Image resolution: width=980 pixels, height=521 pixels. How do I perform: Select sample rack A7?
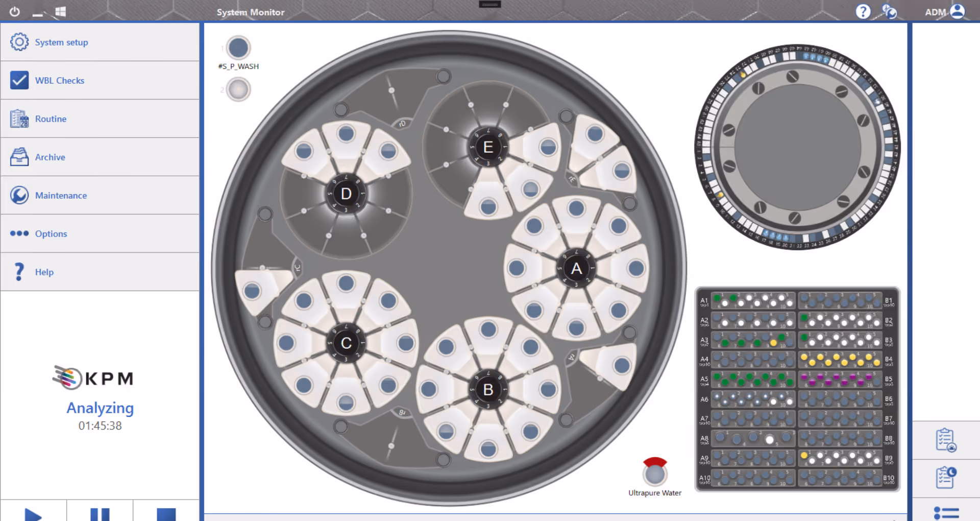[754, 419]
